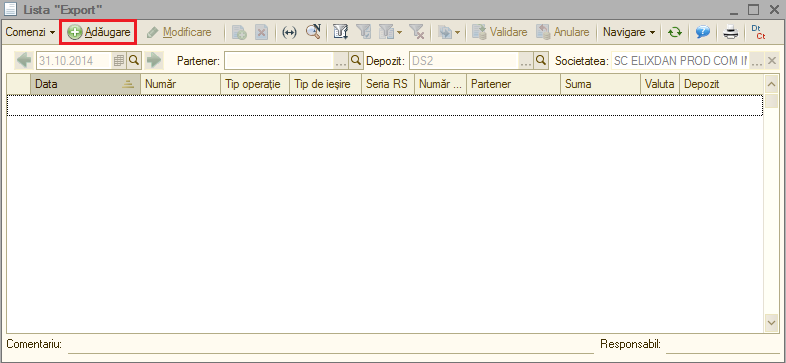
Task: Sort by the Data column header
Action: coord(85,84)
